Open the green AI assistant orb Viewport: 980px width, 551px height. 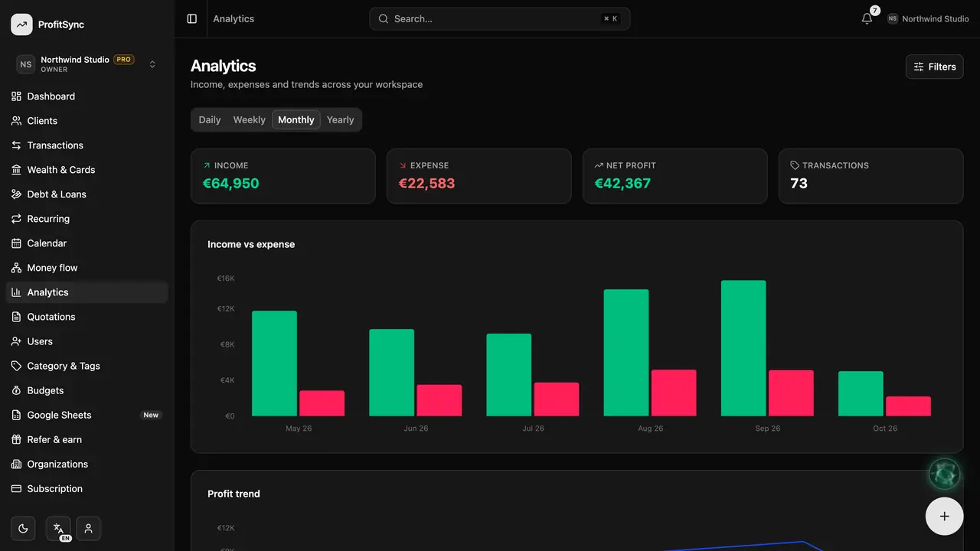pyautogui.click(x=944, y=474)
